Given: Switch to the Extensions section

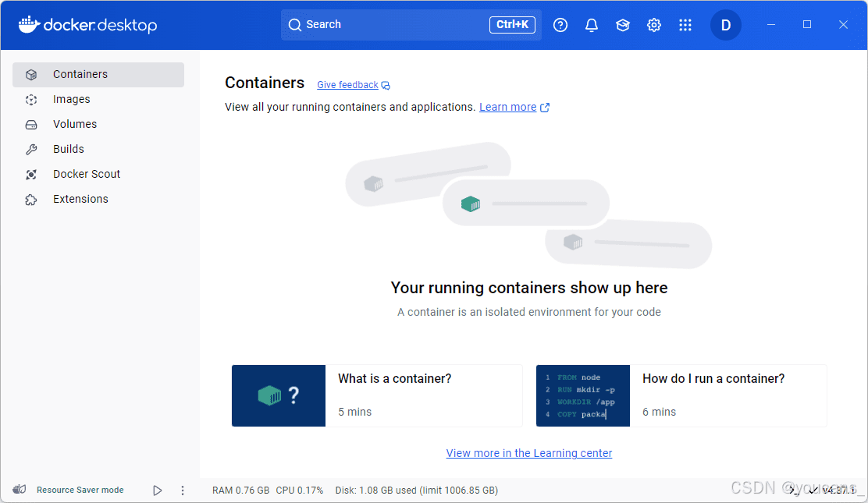Looking at the screenshot, I should 98,199.
